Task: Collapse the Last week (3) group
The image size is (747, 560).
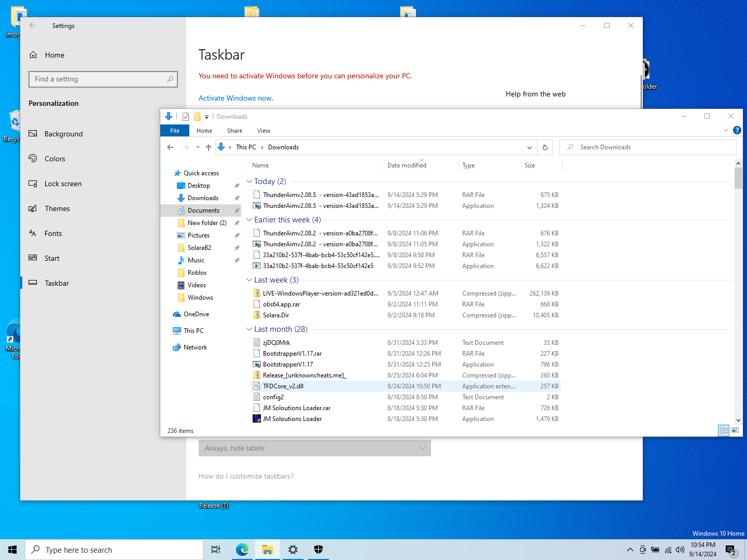Action: tap(249, 280)
